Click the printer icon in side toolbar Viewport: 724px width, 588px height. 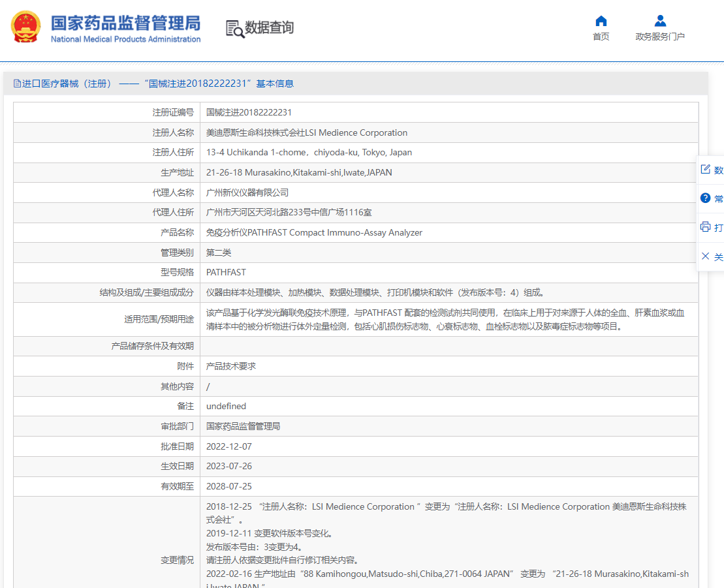coord(705,226)
